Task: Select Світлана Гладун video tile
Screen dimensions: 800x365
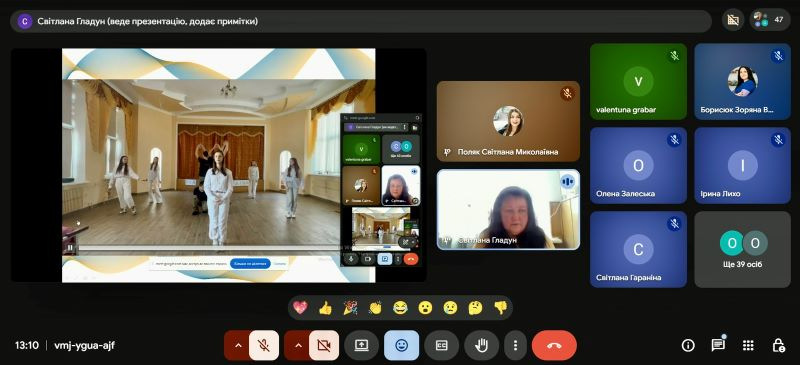Action: click(x=508, y=209)
